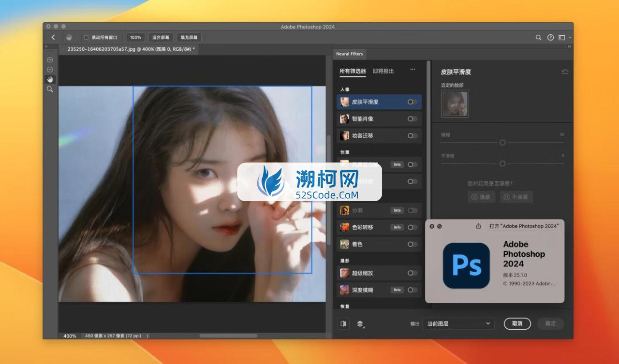Viewport: 619px width, 364px height.
Task: Click the 深度模糊 filter icon
Action: pos(344,290)
